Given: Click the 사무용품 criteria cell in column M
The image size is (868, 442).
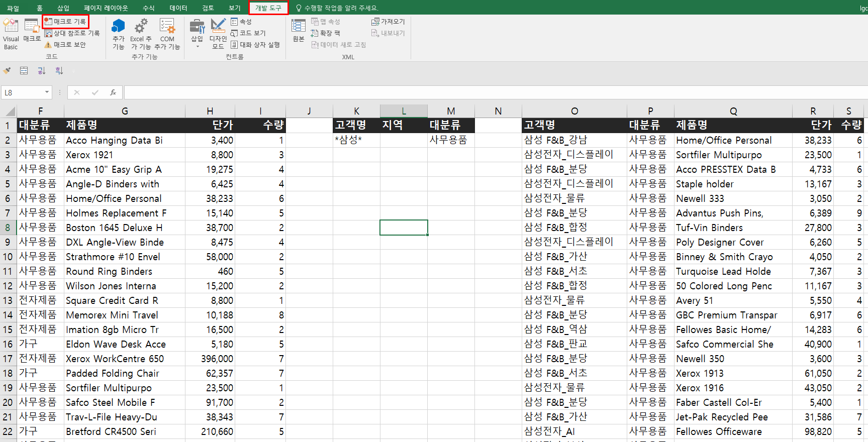Looking at the screenshot, I should pyautogui.click(x=451, y=140).
